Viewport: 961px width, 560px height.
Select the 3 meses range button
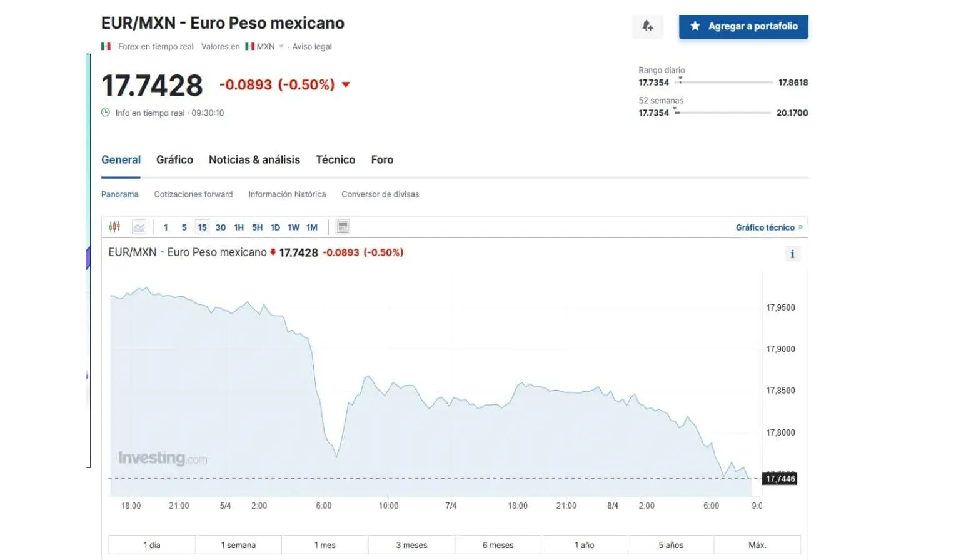tap(411, 545)
